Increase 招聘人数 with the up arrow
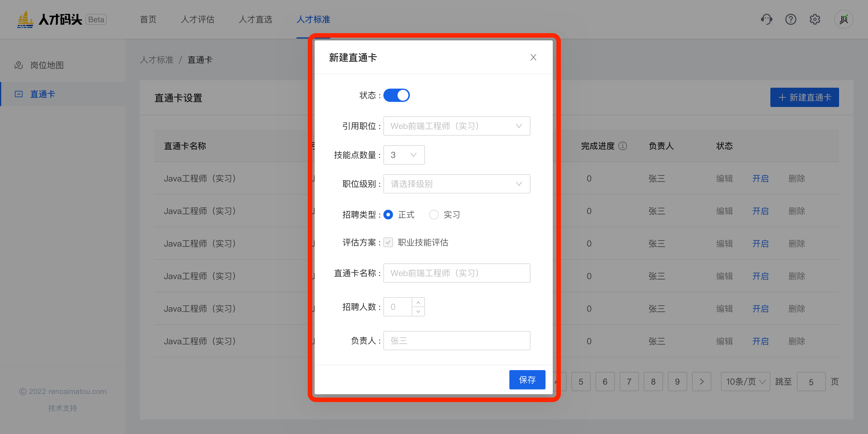This screenshot has height=434, width=868. 418,302
